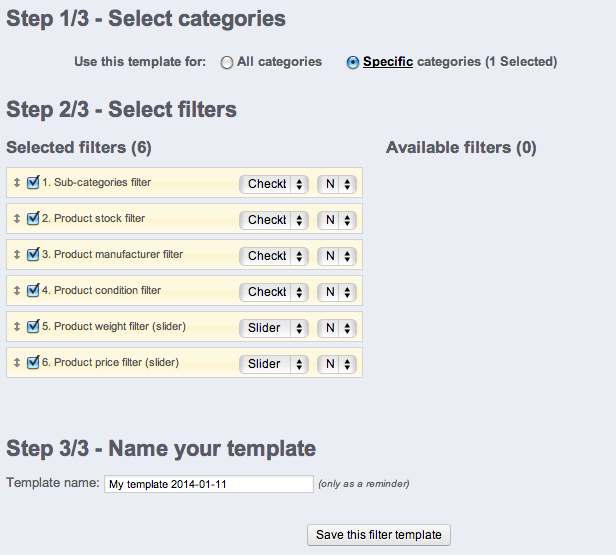This screenshot has width=616, height=555.
Task: Click the reorder handle for Sub-categories filter
Action: pos(16,182)
